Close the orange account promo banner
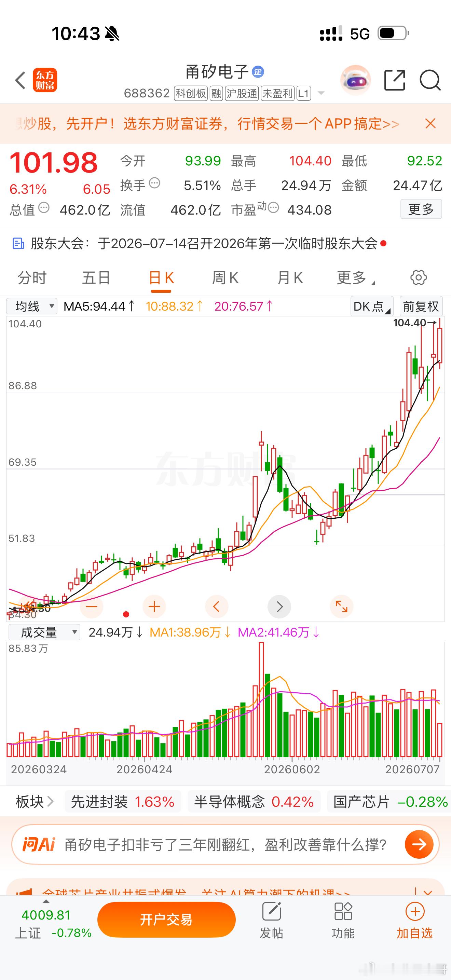 (x=430, y=124)
